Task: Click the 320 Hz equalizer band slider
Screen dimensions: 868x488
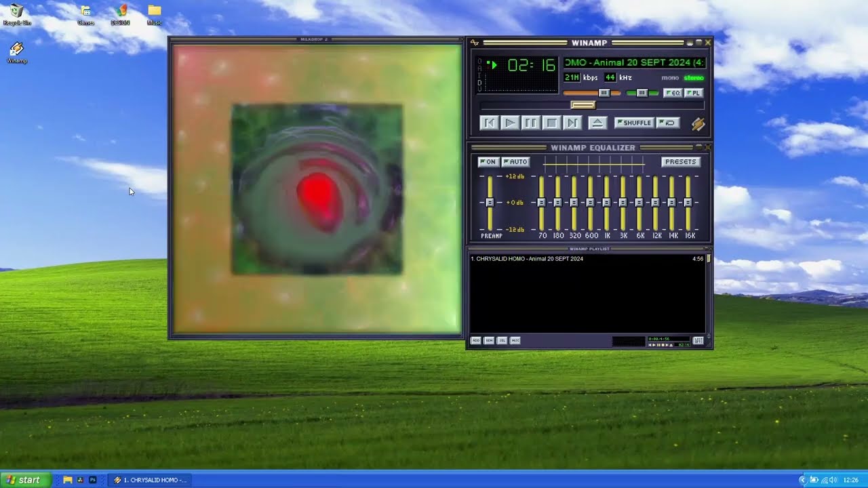Action: [x=574, y=202]
